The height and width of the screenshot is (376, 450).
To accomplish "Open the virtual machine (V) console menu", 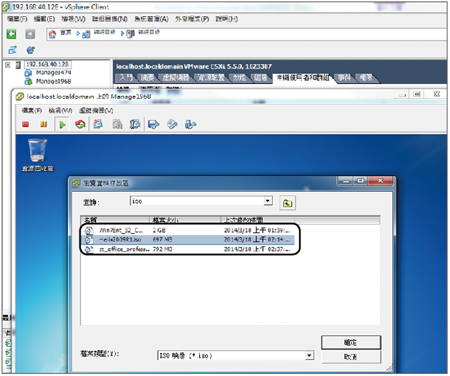I will [x=96, y=110].
